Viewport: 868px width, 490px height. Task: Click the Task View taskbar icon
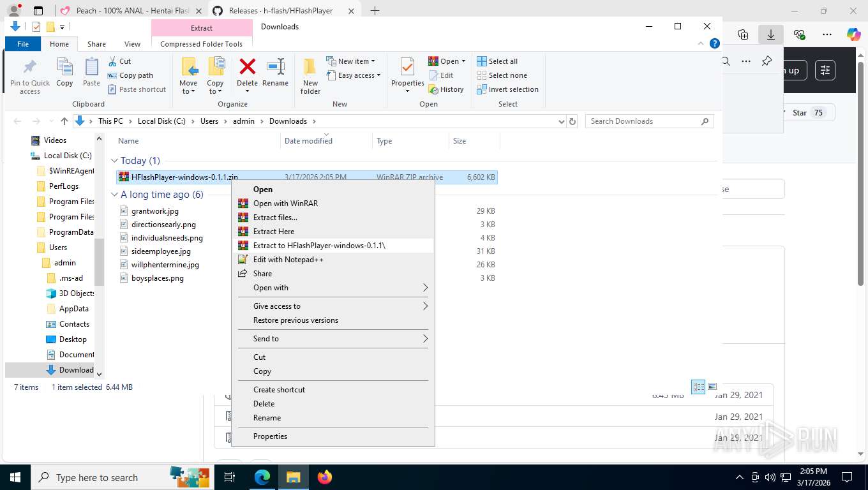(x=230, y=477)
